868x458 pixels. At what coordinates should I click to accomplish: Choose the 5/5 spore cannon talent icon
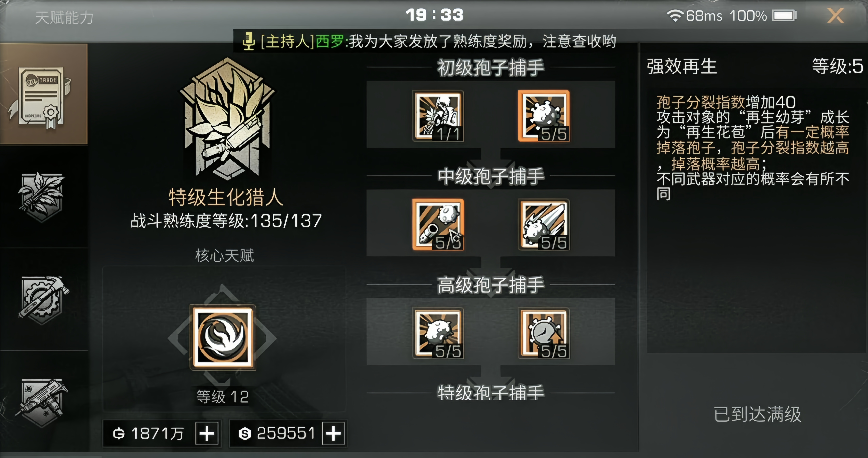(x=438, y=224)
